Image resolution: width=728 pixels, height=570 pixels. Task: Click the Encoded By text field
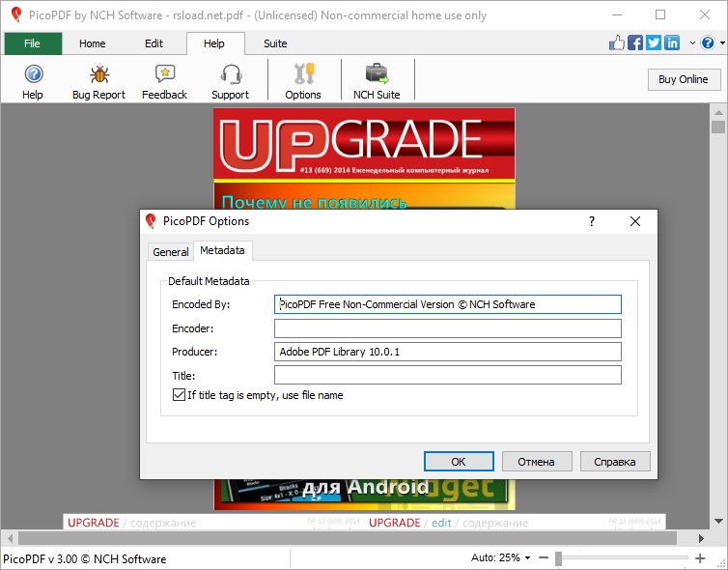pyautogui.click(x=448, y=304)
